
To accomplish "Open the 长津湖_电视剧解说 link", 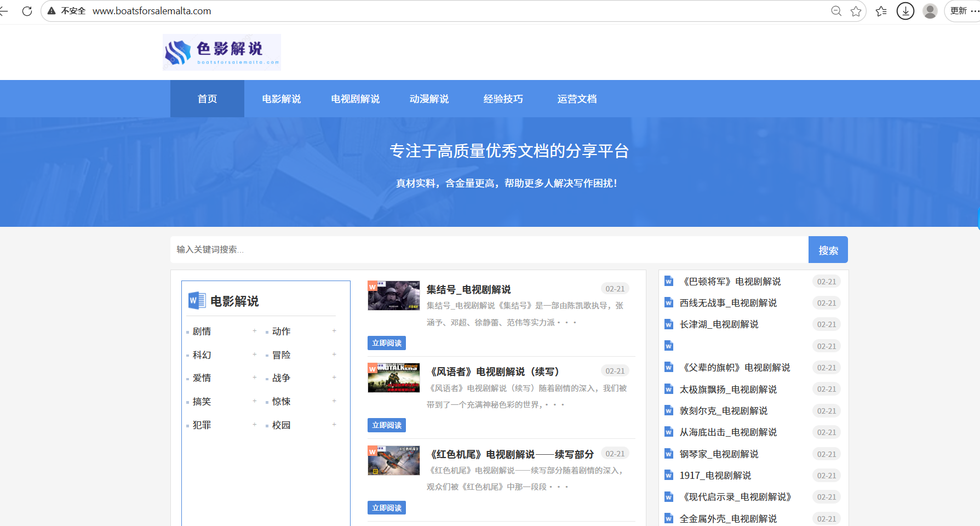I will pos(718,324).
